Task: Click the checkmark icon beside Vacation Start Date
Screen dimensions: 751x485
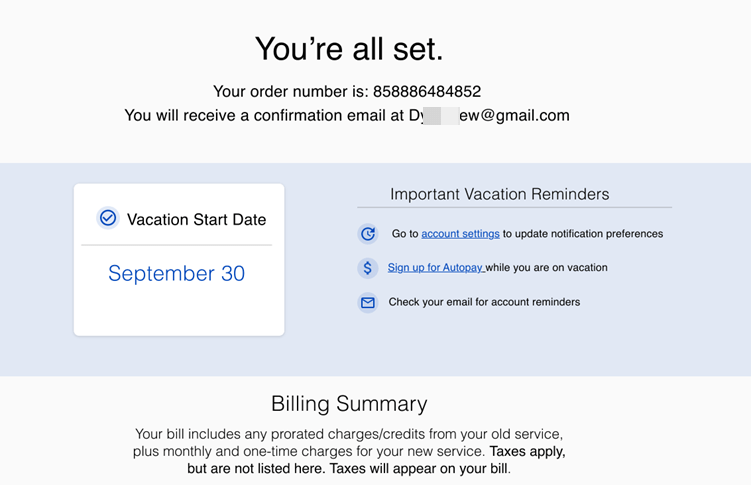Action: (x=108, y=218)
